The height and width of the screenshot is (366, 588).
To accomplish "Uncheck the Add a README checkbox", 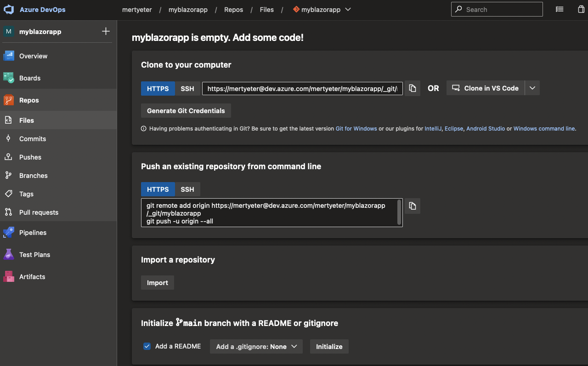I will click(x=147, y=346).
